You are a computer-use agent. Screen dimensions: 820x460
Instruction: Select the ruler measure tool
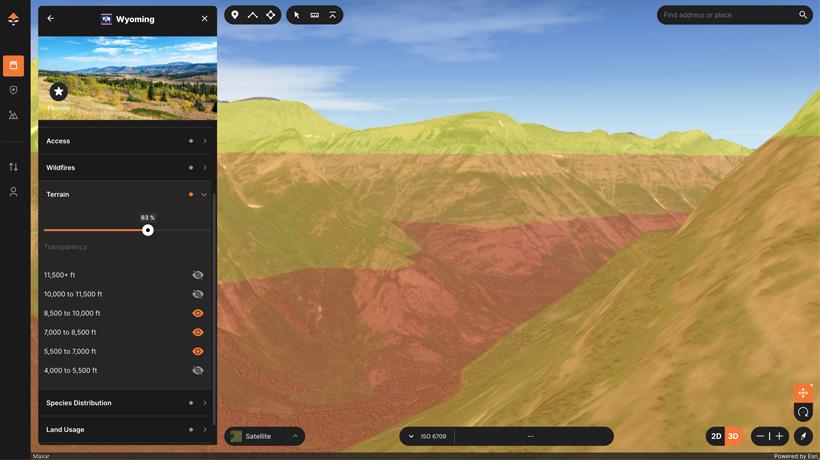314,15
